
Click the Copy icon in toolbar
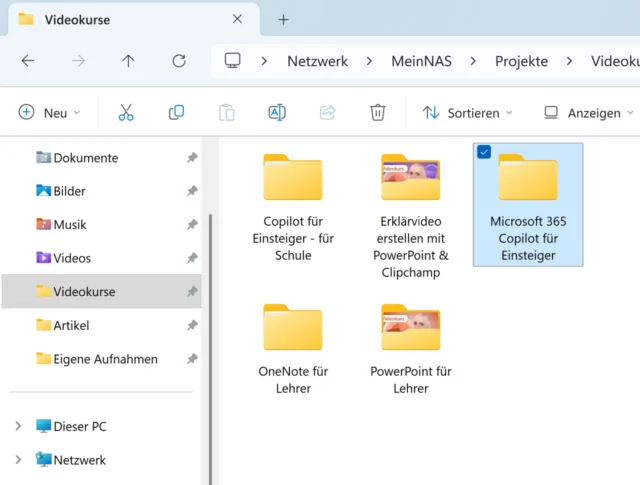point(176,112)
